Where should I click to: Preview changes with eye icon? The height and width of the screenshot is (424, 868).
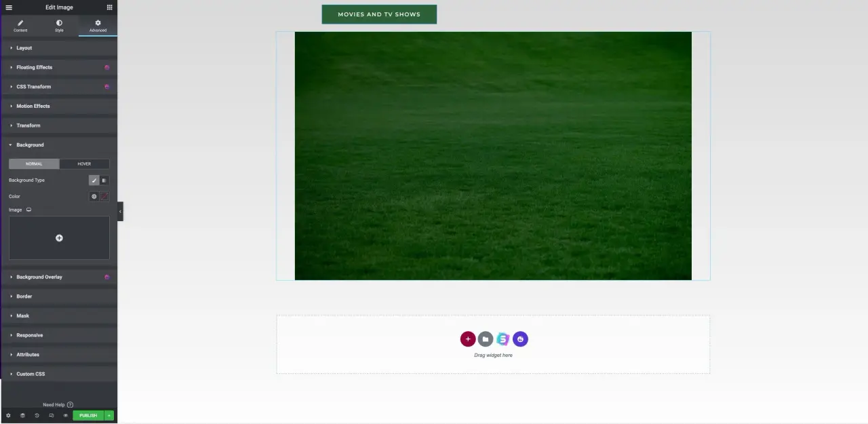[x=65, y=415]
